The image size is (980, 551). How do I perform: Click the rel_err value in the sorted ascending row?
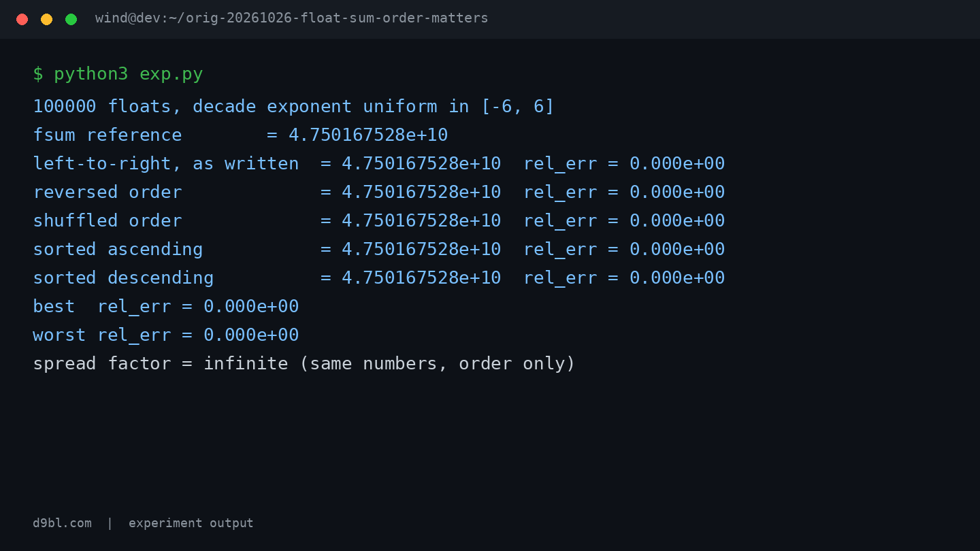click(677, 250)
